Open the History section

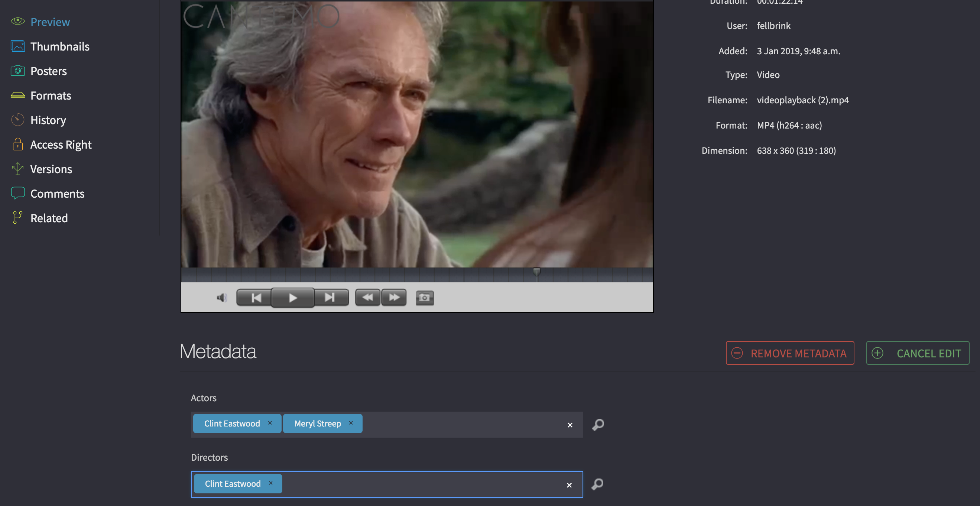coord(48,120)
